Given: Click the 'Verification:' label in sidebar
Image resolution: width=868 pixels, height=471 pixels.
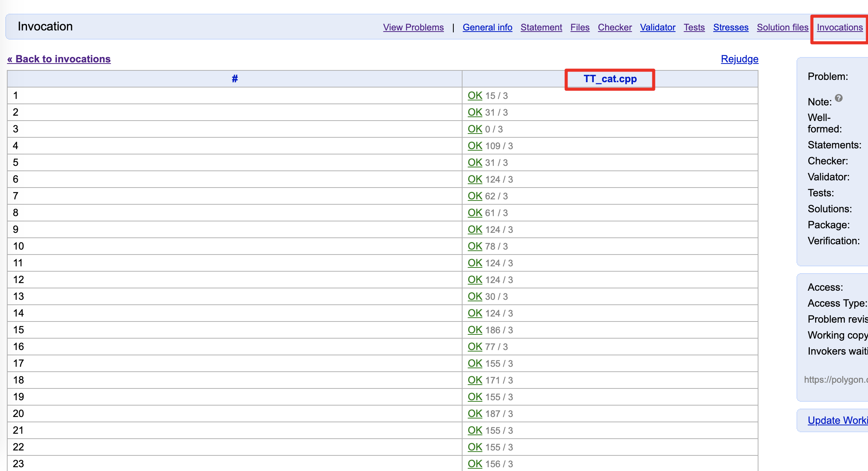Looking at the screenshot, I should (834, 241).
